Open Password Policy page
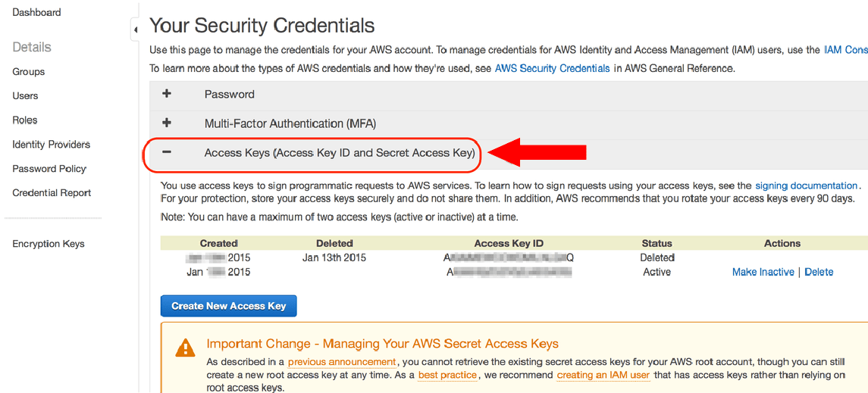 (x=49, y=169)
